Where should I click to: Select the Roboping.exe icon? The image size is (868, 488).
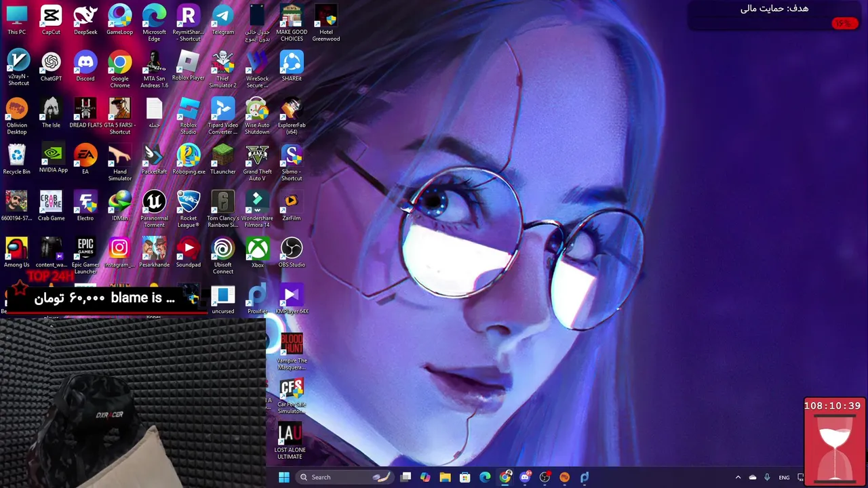click(x=189, y=159)
